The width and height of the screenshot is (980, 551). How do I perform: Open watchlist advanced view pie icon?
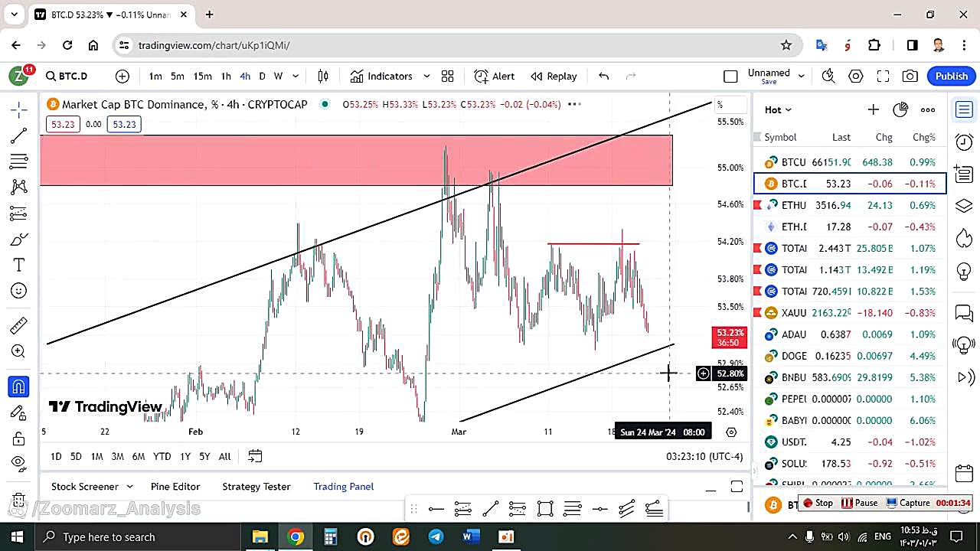coord(900,109)
